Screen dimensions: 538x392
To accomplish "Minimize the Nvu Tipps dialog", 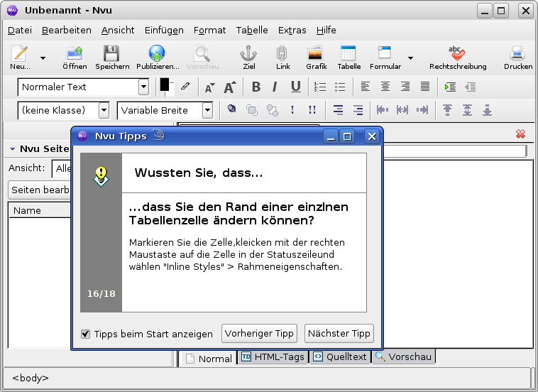I will pyautogui.click(x=331, y=136).
